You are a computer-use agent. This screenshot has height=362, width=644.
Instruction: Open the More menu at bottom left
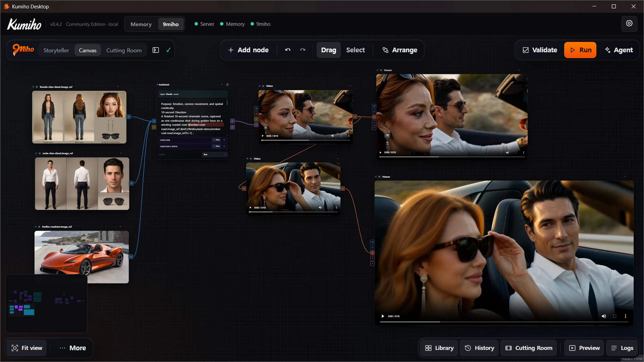[73, 348]
